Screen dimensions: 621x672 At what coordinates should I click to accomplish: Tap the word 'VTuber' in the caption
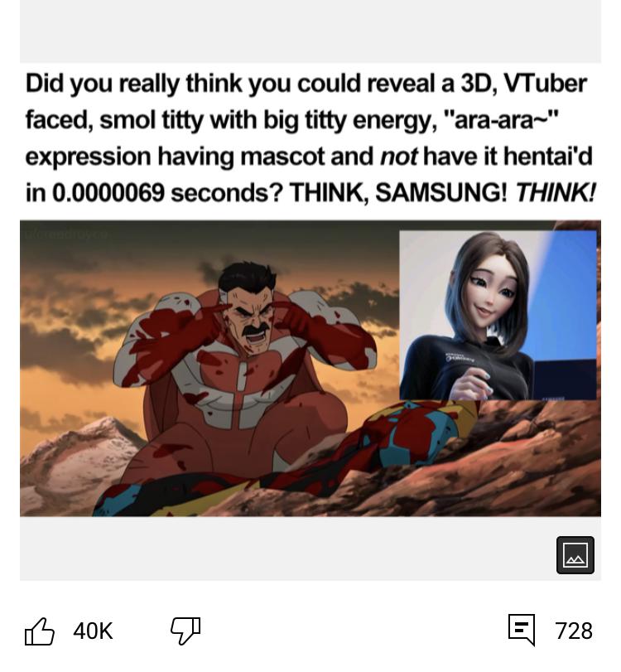click(x=545, y=83)
